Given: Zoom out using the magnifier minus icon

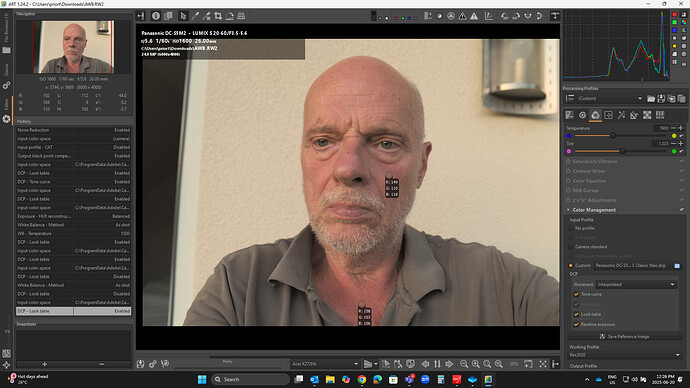Looking at the screenshot, I should point(464,364).
